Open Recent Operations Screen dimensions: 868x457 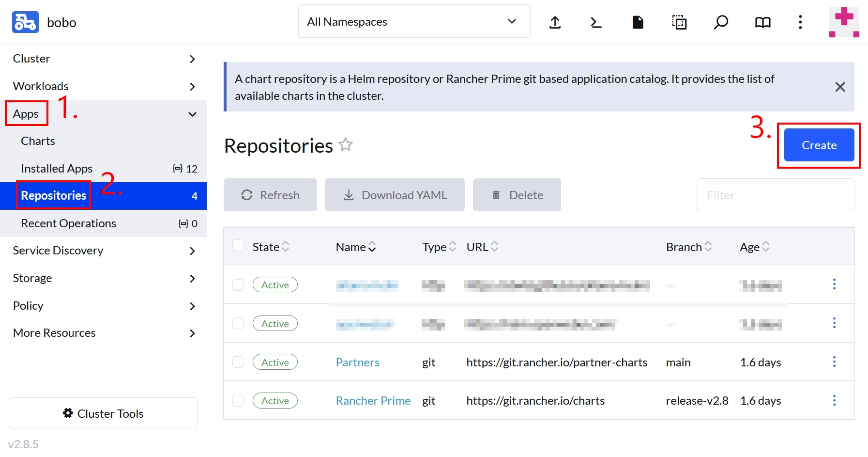pos(104,223)
